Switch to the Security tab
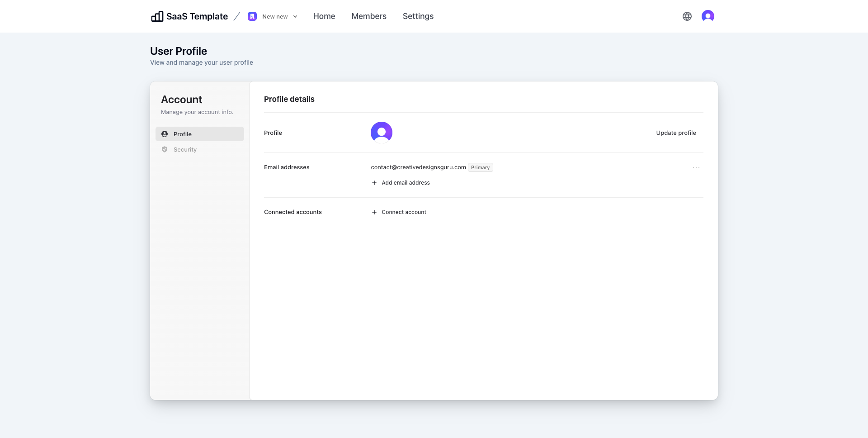This screenshot has width=868, height=438. coord(185,149)
